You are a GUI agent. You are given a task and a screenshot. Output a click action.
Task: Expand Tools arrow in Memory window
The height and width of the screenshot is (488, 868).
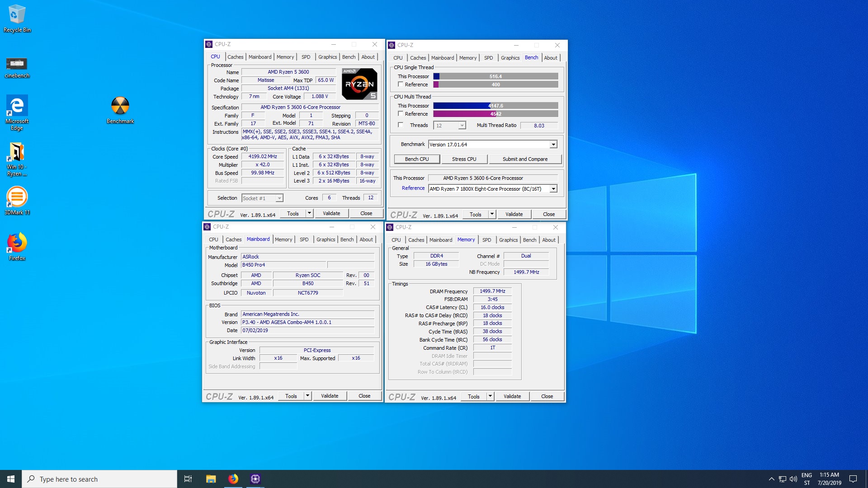[491, 396]
